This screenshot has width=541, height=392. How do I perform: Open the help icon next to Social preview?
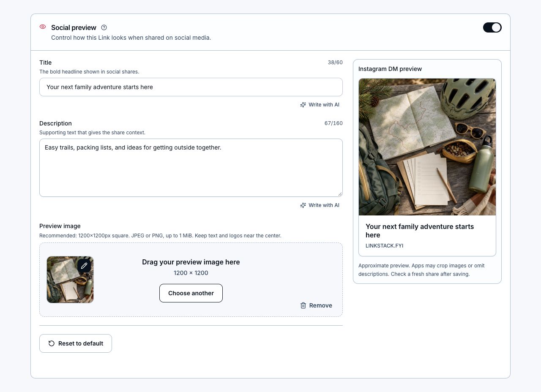tap(104, 27)
